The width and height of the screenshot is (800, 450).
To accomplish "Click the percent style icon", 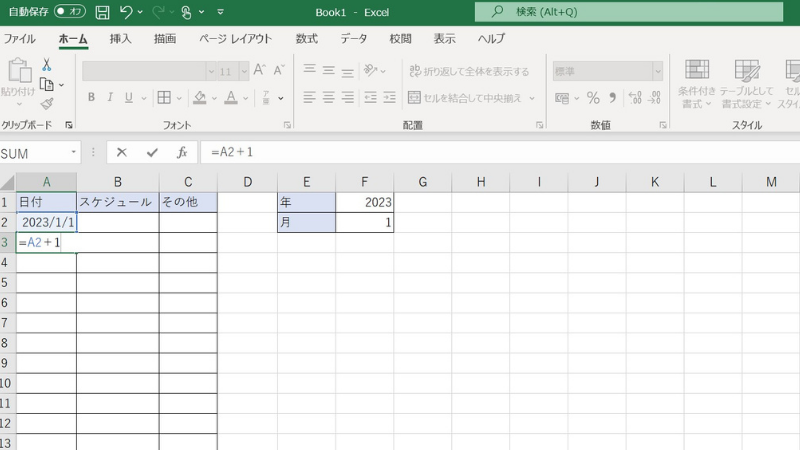I will pyautogui.click(x=593, y=98).
